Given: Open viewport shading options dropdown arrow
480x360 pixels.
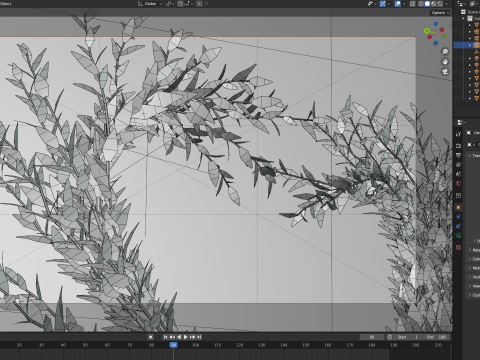Looking at the screenshot, I should click(447, 4).
